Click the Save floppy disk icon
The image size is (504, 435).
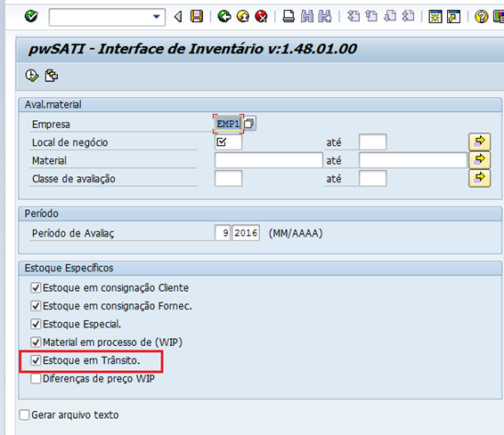tap(197, 16)
